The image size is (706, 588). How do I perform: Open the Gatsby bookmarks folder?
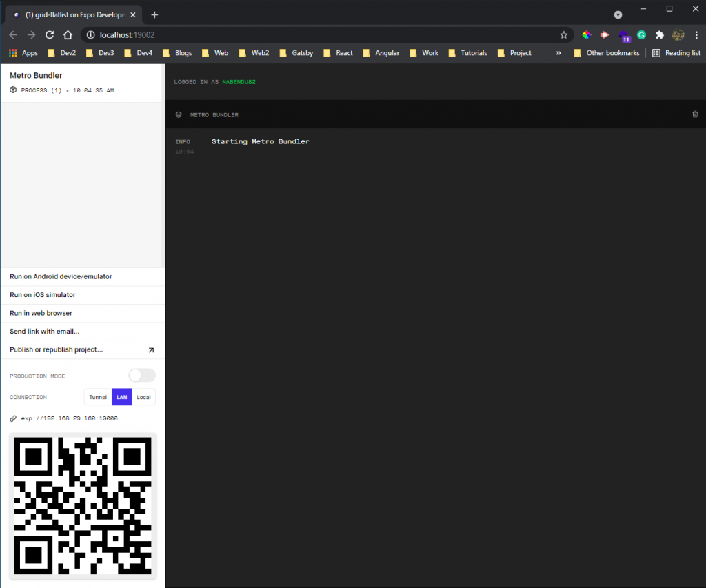click(296, 52)
